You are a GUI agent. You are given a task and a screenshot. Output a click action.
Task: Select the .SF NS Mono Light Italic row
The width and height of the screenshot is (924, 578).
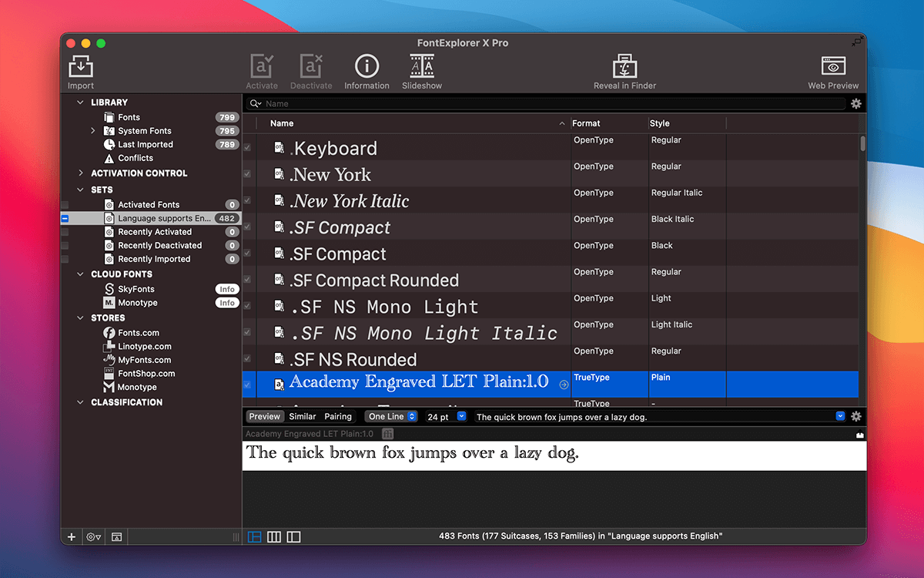(551, 332)
